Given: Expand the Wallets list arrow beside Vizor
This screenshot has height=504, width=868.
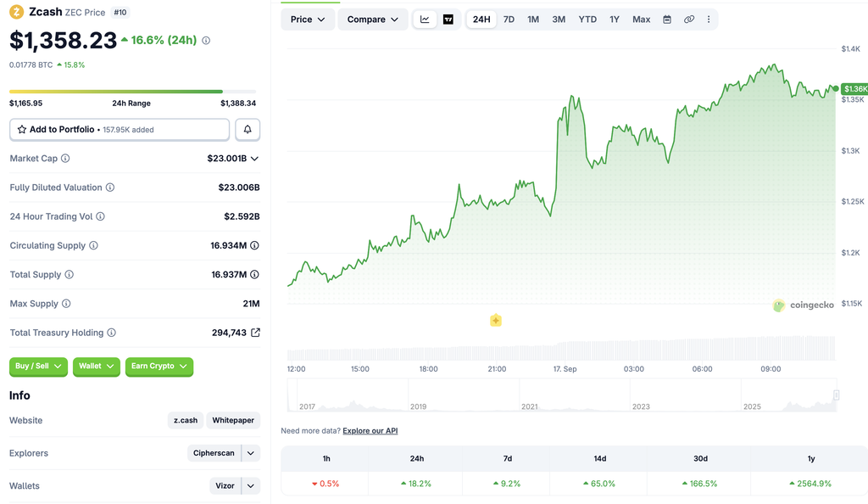Looking at the screenshot, I should click(x=251, y=485).
